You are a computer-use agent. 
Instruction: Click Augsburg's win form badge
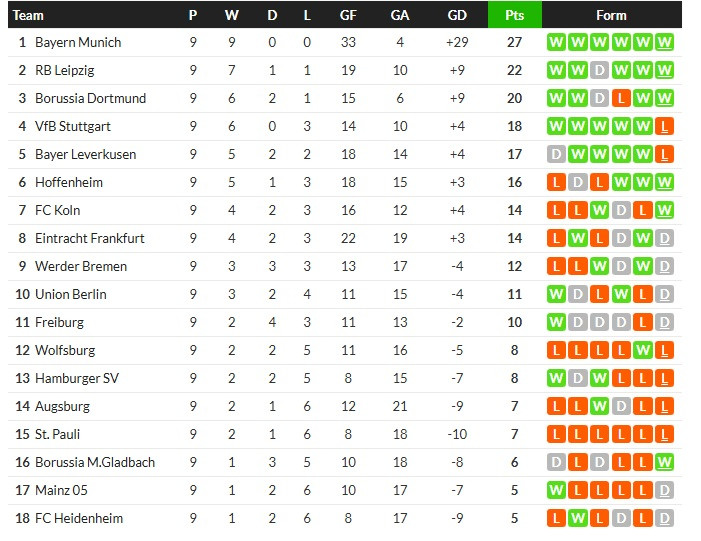(x=599, y=406)
